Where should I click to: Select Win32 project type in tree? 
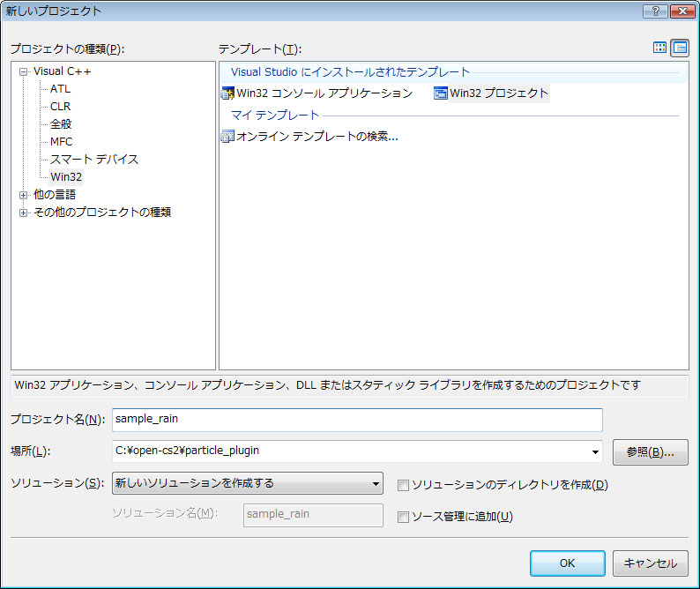pyautogui.click(x=66, y=177)
